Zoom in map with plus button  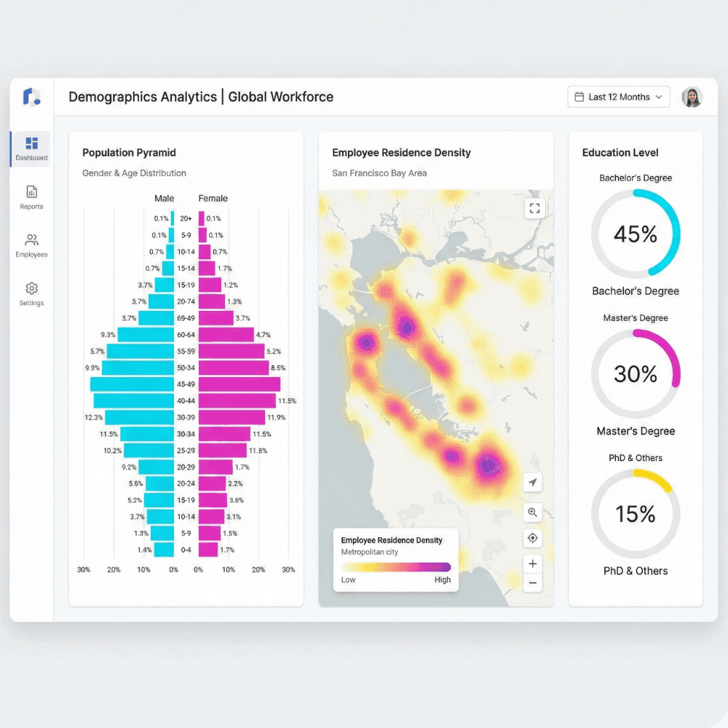pos(533,564)
